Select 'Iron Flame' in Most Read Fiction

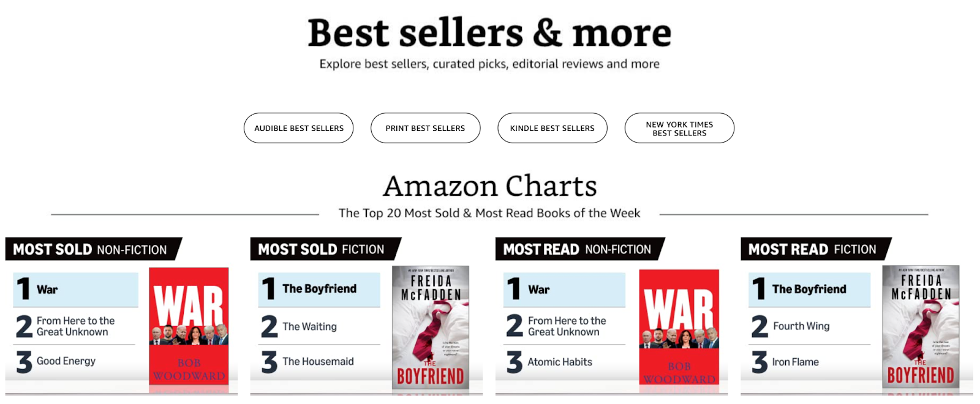pyautogui.click(x=796, y=361)
